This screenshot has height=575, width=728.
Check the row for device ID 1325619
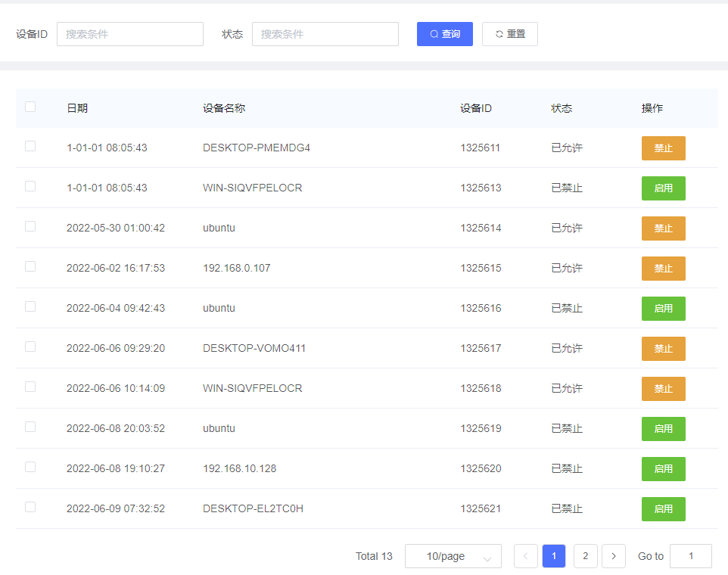click(x=30, y=427)
